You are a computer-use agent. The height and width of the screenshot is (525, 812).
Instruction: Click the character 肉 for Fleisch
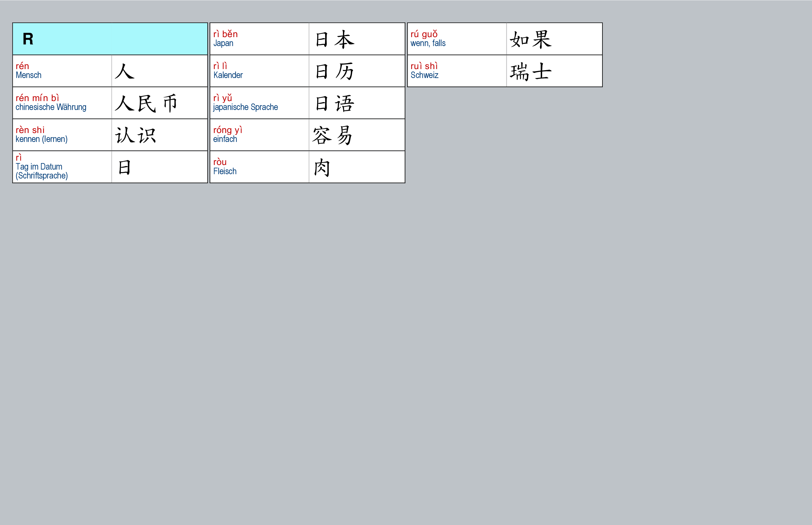point(322,167)
